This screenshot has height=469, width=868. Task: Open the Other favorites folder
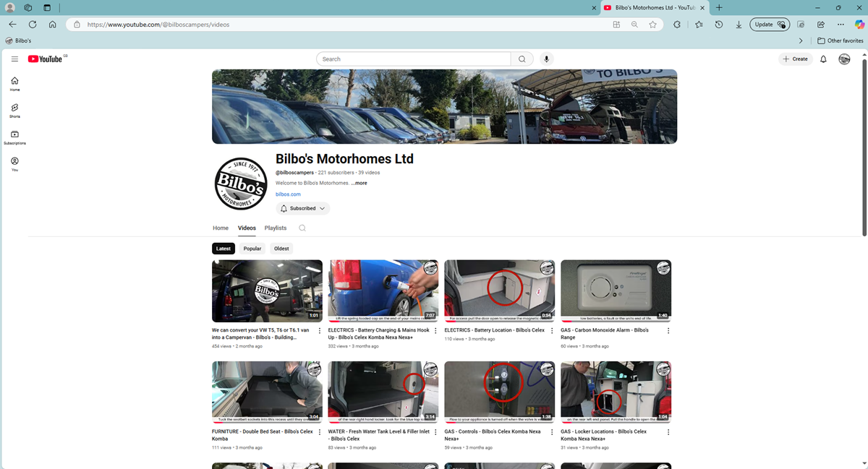point(841,40)
